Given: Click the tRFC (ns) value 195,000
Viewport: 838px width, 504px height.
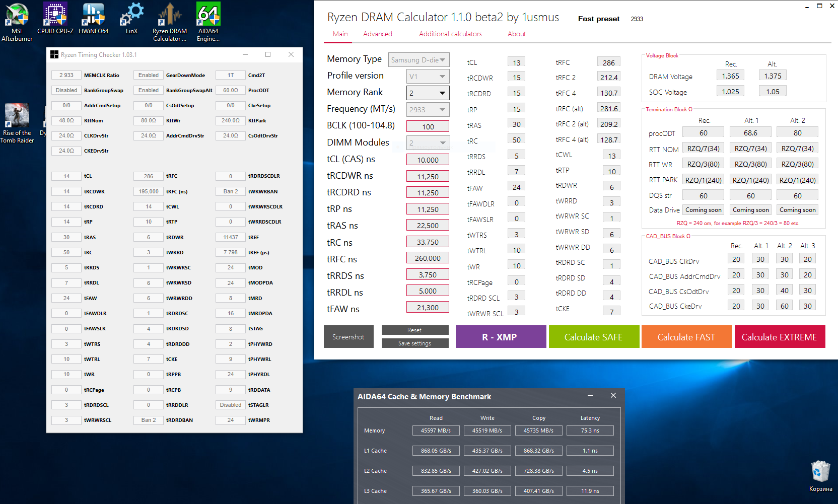Looking at the screenshot, I should pos(149,191).
